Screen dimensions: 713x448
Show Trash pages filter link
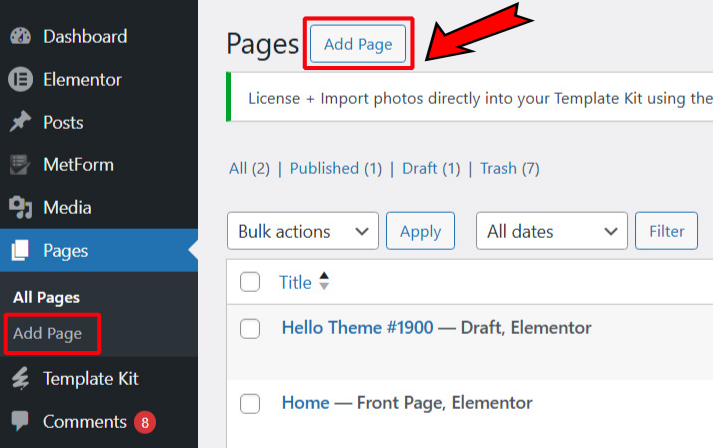pyautogui.click(x=497, y=168)
